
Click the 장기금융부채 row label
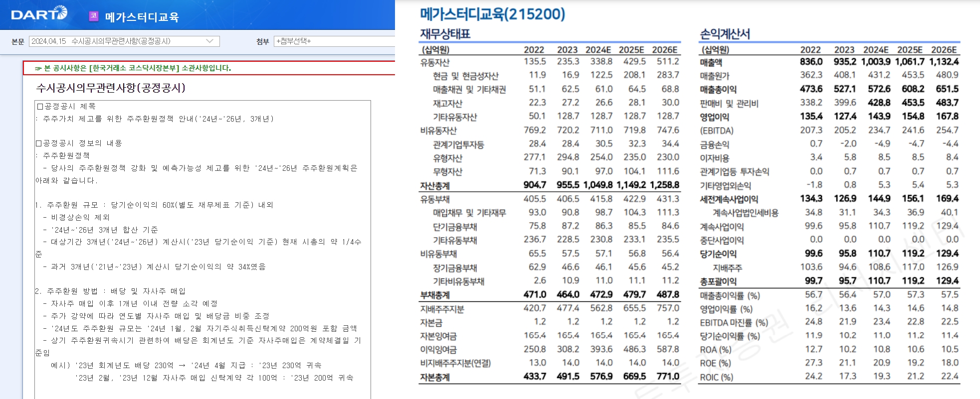pos(455,267)
